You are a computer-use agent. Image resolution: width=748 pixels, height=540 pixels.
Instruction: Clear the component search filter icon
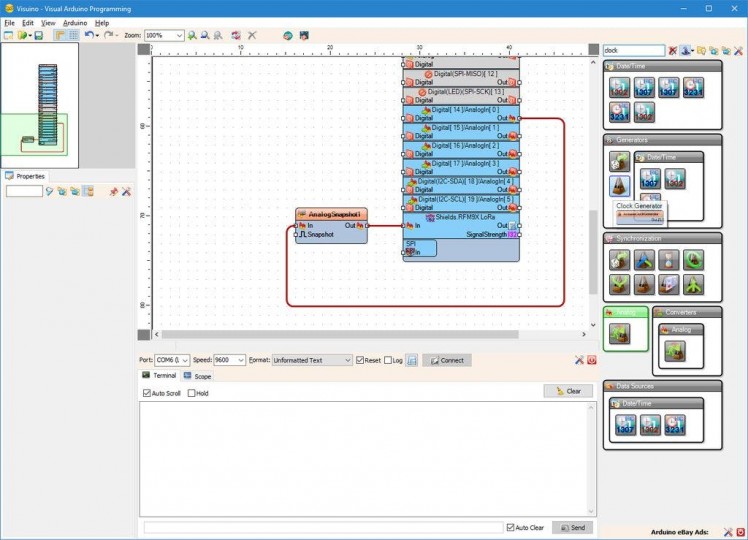(673, 50)
